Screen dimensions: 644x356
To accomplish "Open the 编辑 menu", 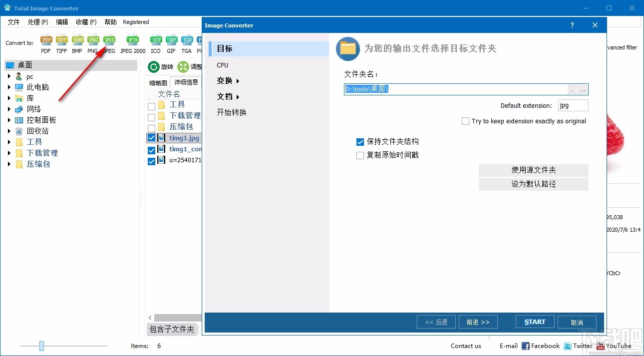I will click(x=62, y=22).
